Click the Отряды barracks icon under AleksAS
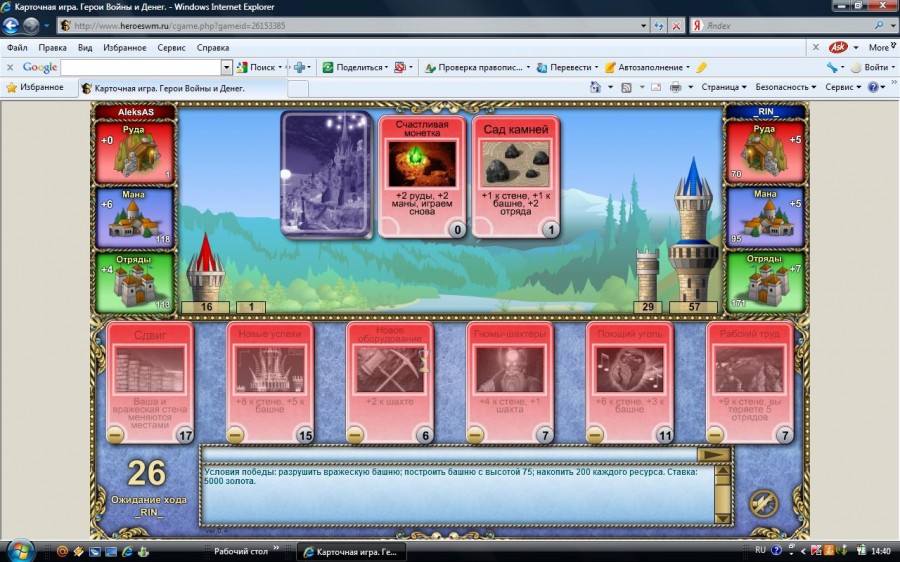The image size is (900, 562). [x=134, y=284]
